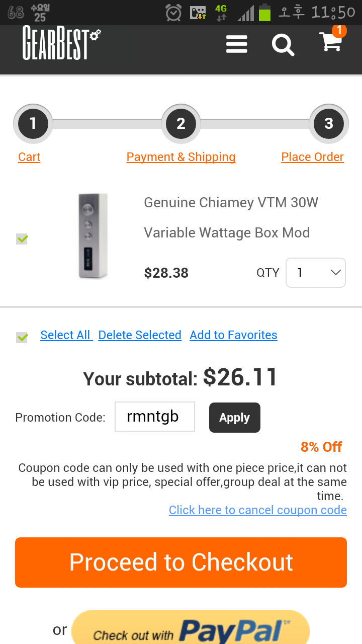362x644 pixels.
Task: Uncheck the Chiamey VTM item checkbox
Action: 22,239
